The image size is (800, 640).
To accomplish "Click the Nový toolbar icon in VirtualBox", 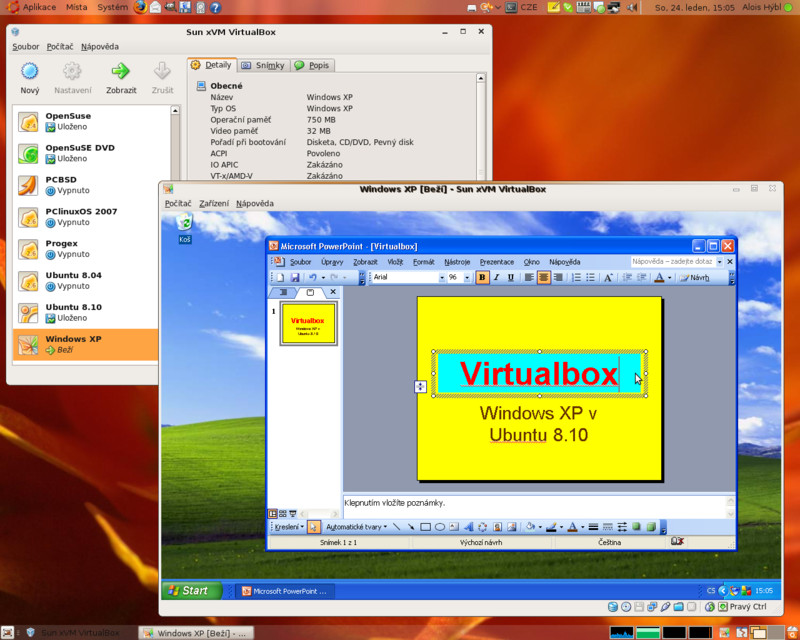I will coord(30,71).
